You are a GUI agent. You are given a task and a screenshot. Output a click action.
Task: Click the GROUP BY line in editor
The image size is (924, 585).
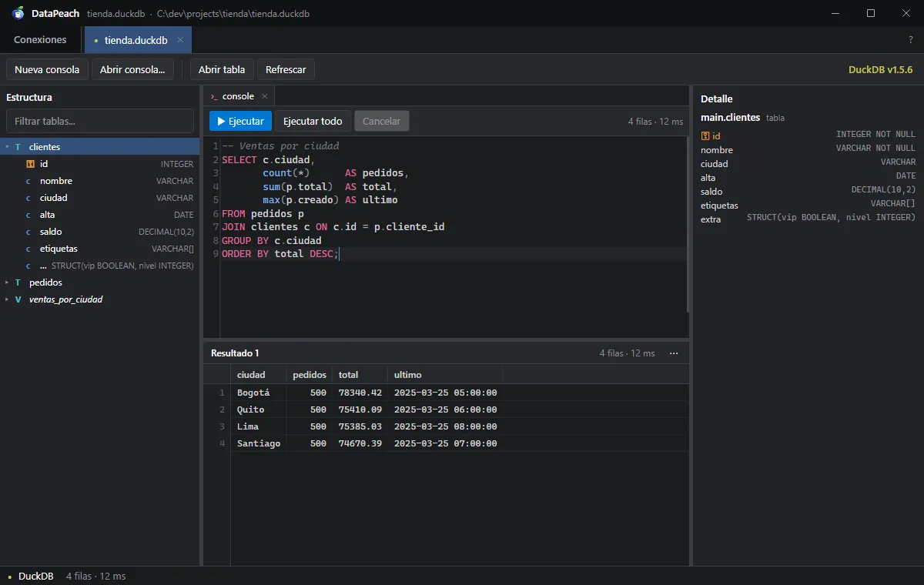[x=271, y=241]
